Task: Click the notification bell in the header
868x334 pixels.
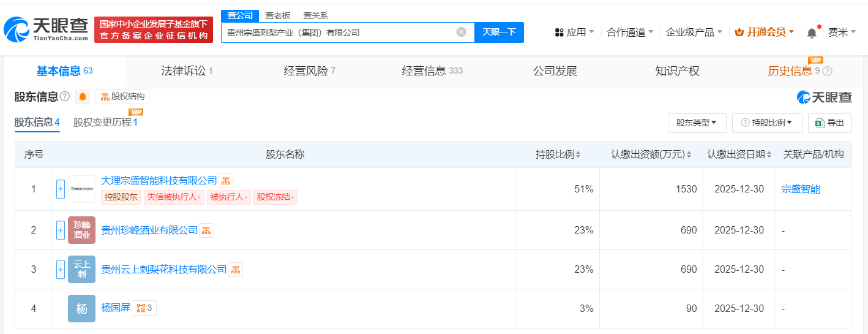Action: pos(812,32)
